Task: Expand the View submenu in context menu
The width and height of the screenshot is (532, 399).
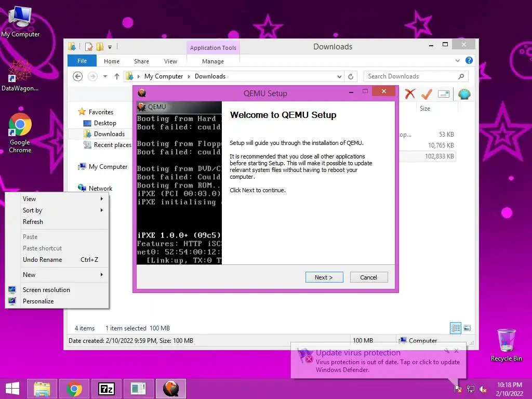Action: pos(57,199)
